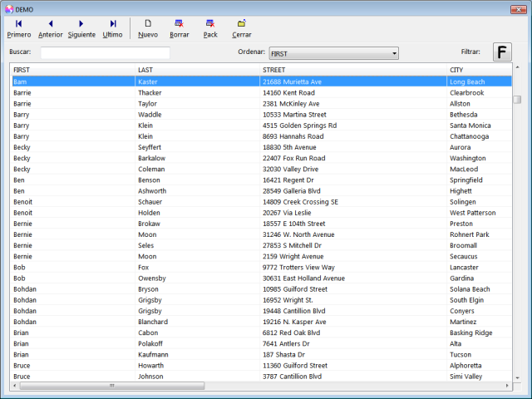This screenshot has width=532, height=399.
Task: Click the FIRST column header
Action: 73,70
